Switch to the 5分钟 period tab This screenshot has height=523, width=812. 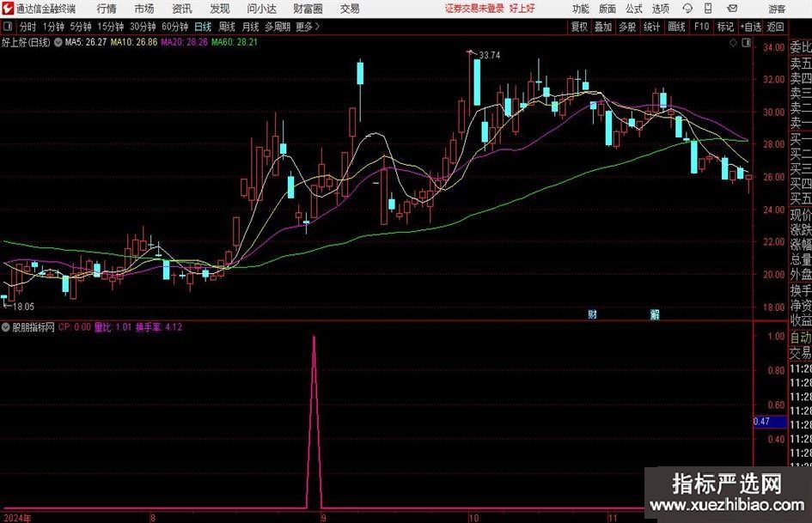[80, 27]
